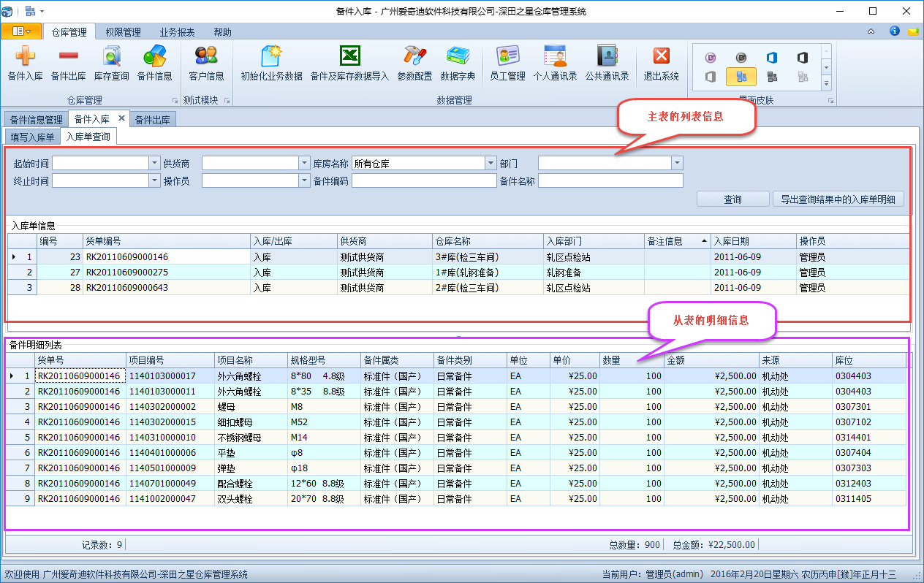Click the 备件名称 input field

610,180
